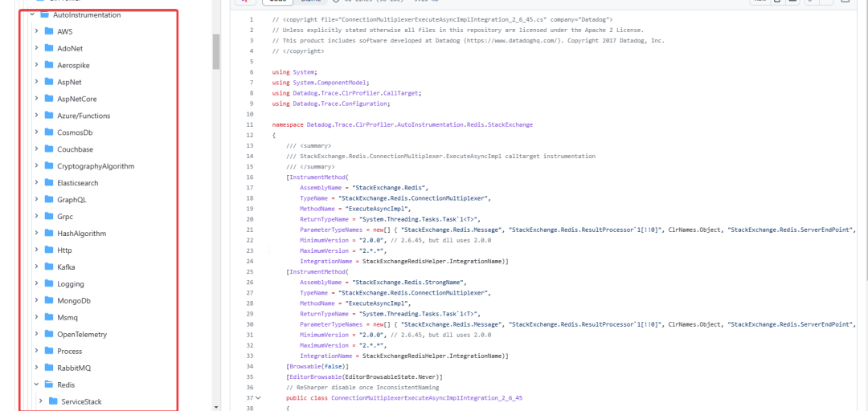This screenshot has height=411, width=868.
Task: Click the RabbitMQ folder icon
Action: click(x=49, y=368)
